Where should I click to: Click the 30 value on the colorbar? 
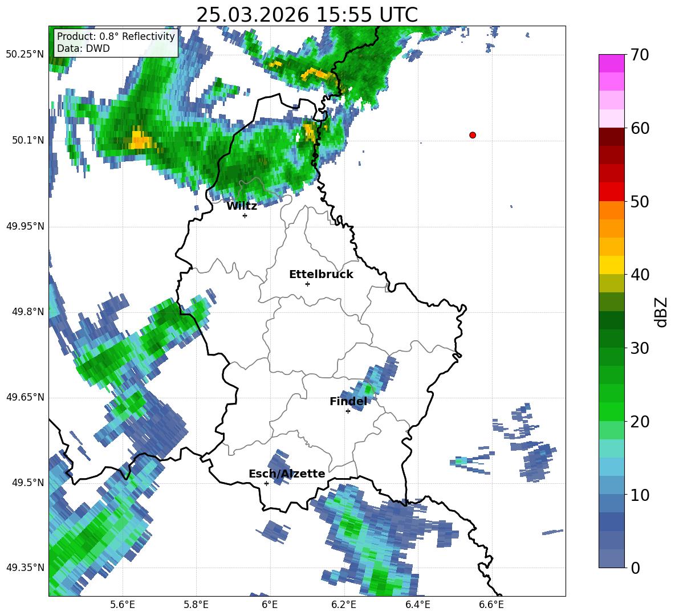[x=639, y=348]
